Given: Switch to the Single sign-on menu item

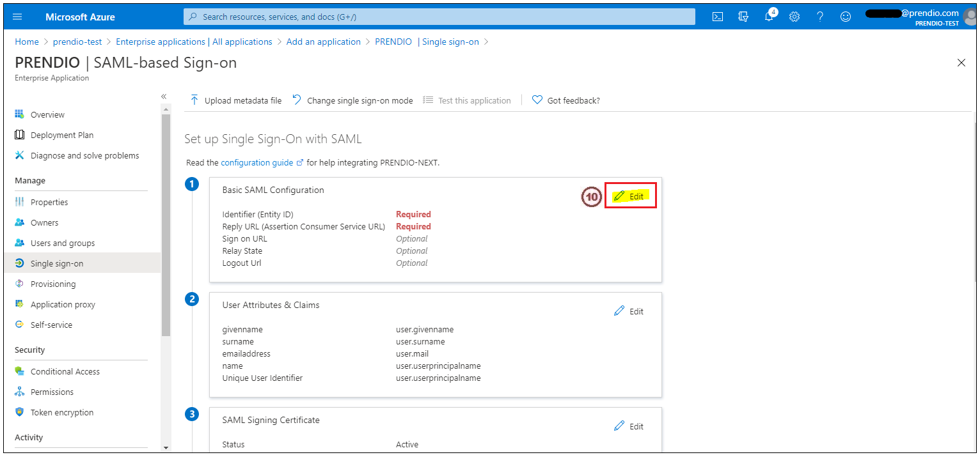Looking at the screenshot, I should [57, 263].
